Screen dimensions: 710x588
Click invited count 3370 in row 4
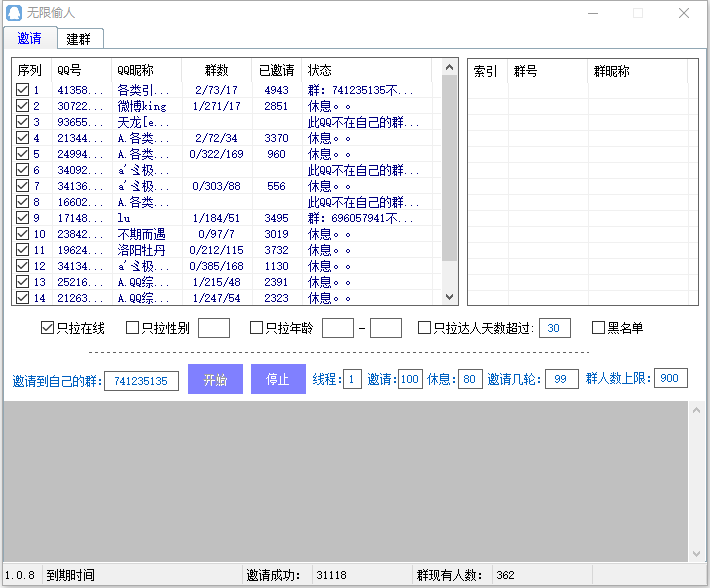[276, 138]
